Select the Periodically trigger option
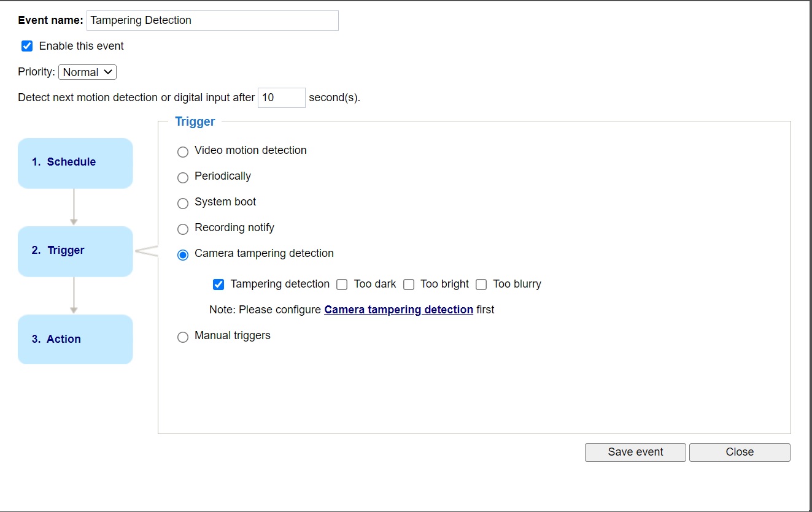The width and height of the screenshot is (812, 512). (182, 177)
